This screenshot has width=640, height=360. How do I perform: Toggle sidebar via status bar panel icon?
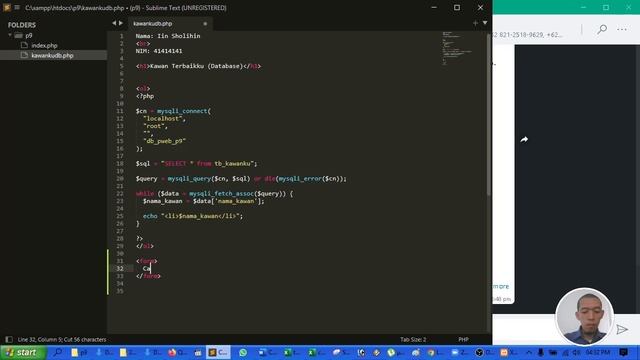(x=9, y=339)
